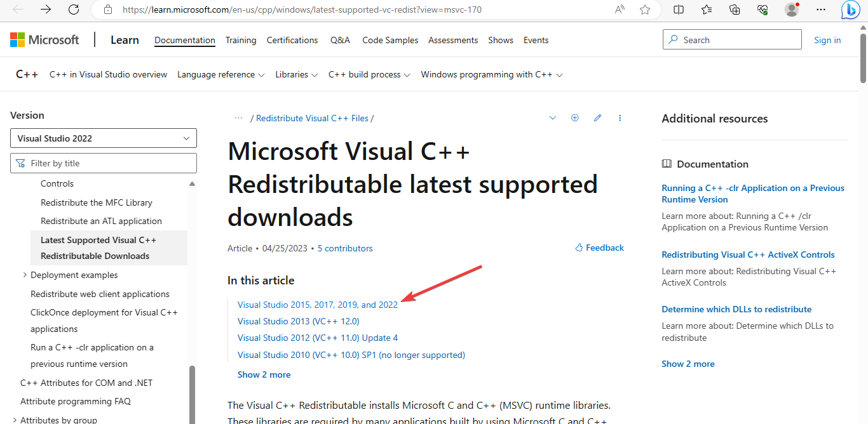Viewport: 868px width, 424px height.
Task: Open the 5 contributors link
Action: (x=345, y=248)
